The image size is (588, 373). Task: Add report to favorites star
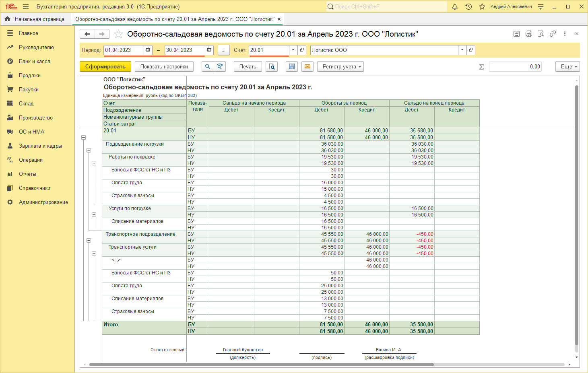(118, 34)
